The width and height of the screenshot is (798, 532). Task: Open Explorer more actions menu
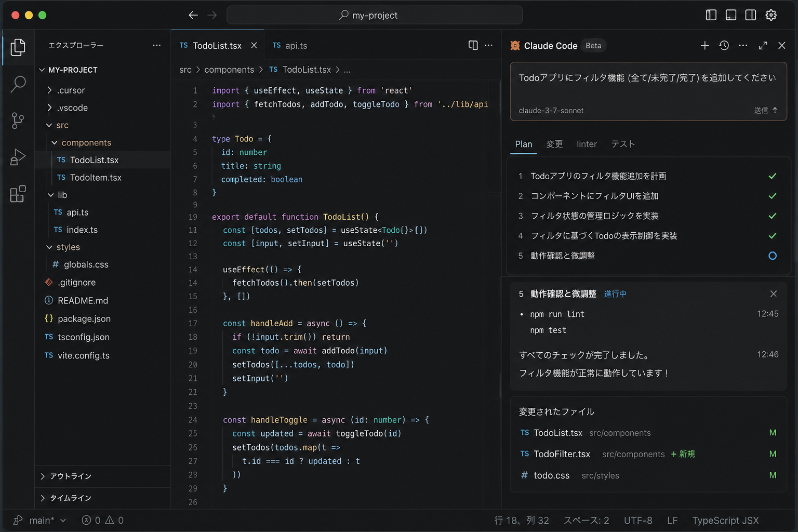[x=156, y=45]
